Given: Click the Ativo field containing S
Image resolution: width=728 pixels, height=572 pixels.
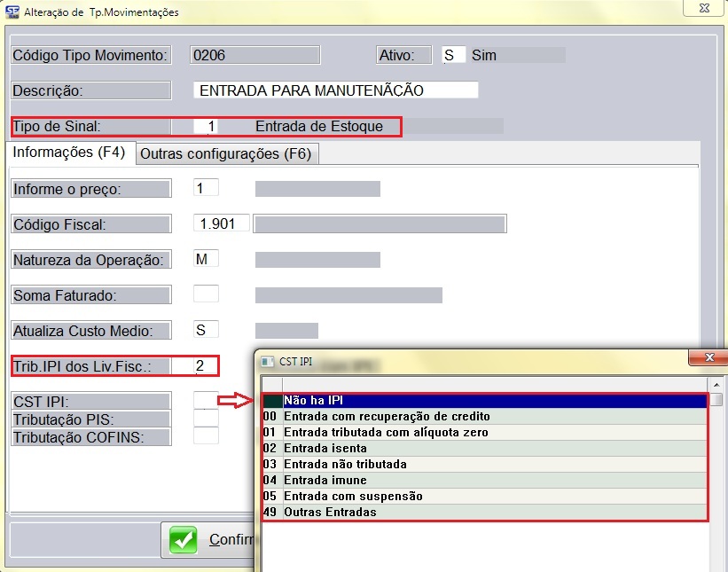Looking at the screenshot, I should [453, 55].
